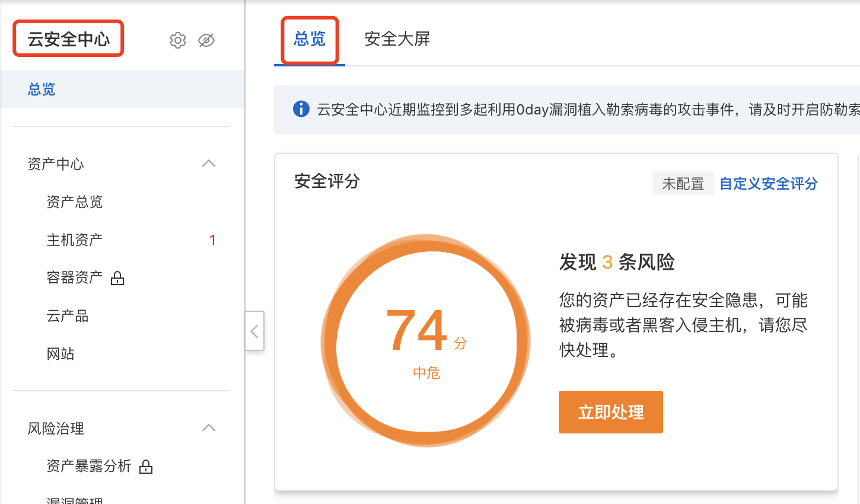Viewport: 860px width, 504px height.
Task: Click the 未配置 status tag
Action: [683, 184]
